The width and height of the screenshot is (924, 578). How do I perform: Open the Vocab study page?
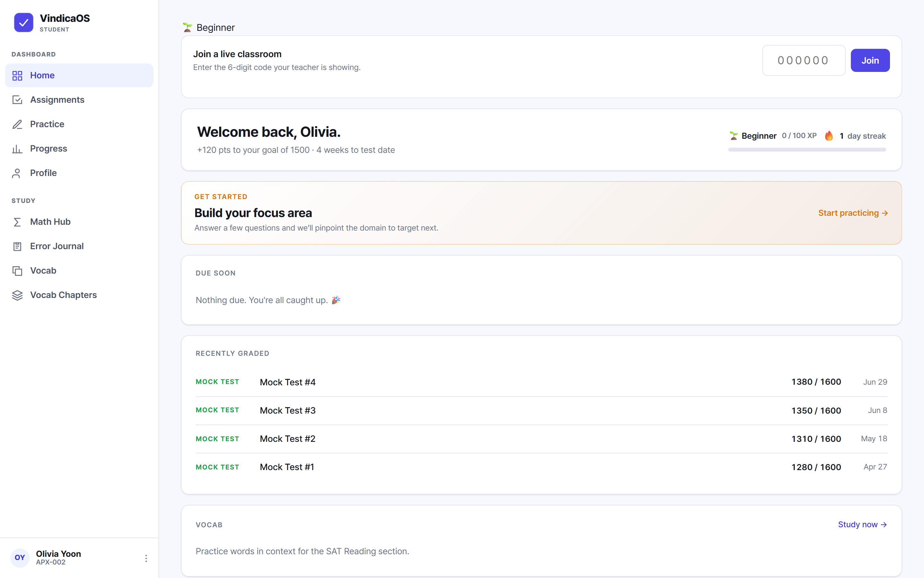[x=79, y=271]
